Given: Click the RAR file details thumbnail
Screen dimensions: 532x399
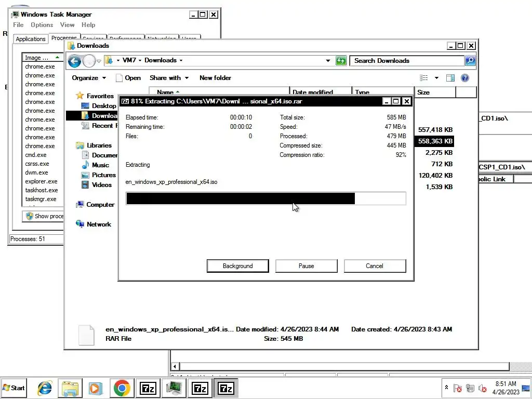Looking at the screenshot, I should coord(86,335).
